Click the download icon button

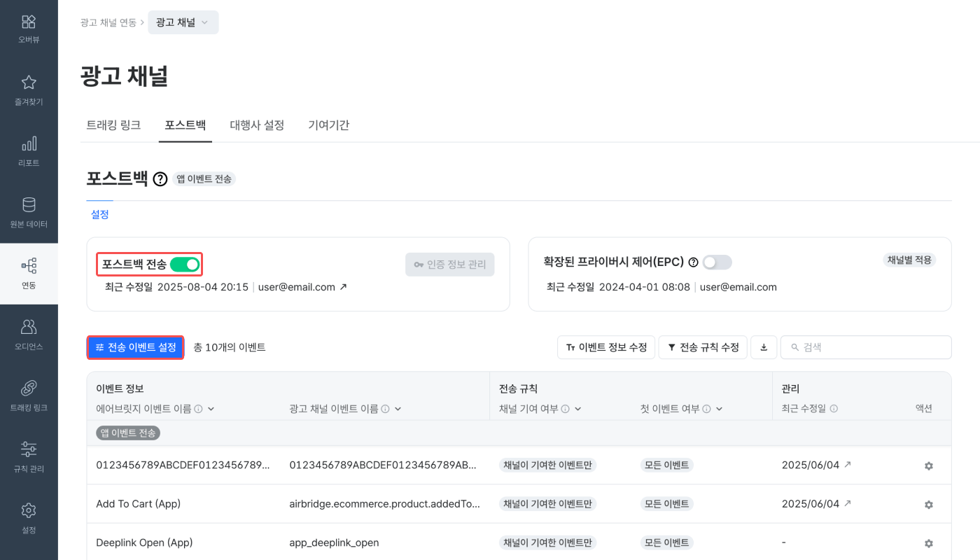pos(764,347)
